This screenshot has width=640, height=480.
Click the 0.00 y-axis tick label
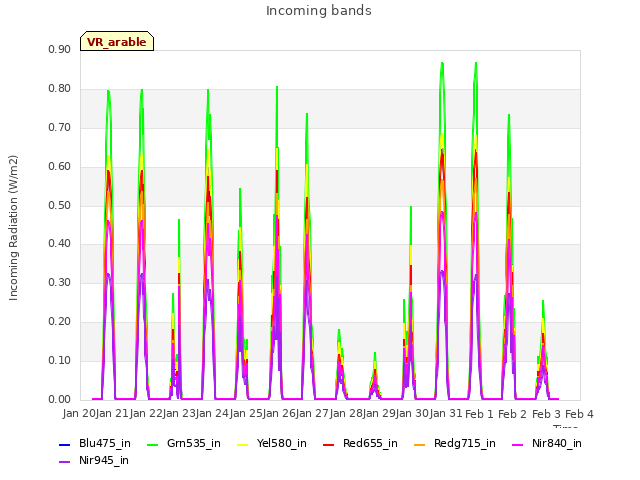pos(60,400)
